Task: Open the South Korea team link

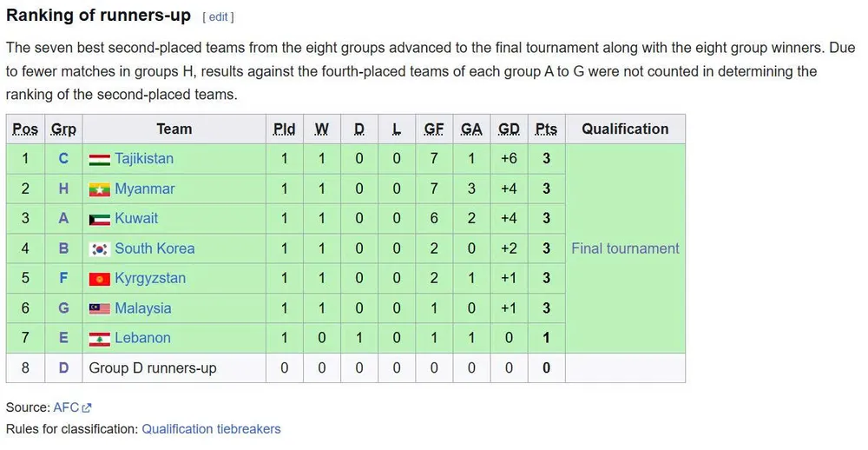Action: pos(155,249)
